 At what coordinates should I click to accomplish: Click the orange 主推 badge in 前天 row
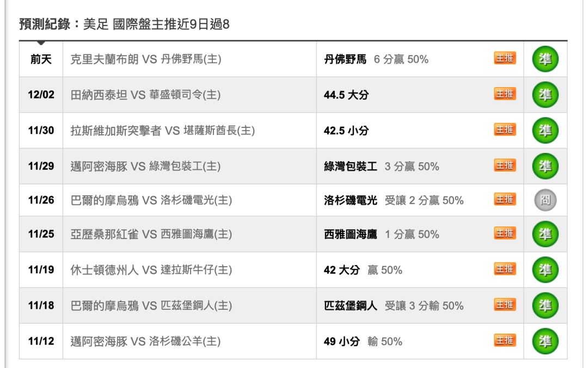pyautogui.click(x=505, y=58)
